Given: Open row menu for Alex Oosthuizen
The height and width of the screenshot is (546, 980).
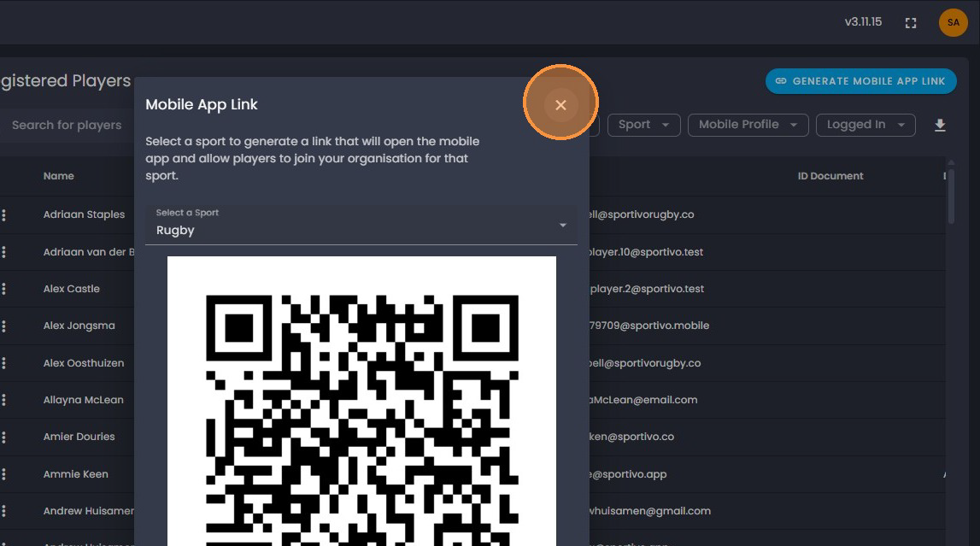Looking at the screenshot, I should 3,363.
